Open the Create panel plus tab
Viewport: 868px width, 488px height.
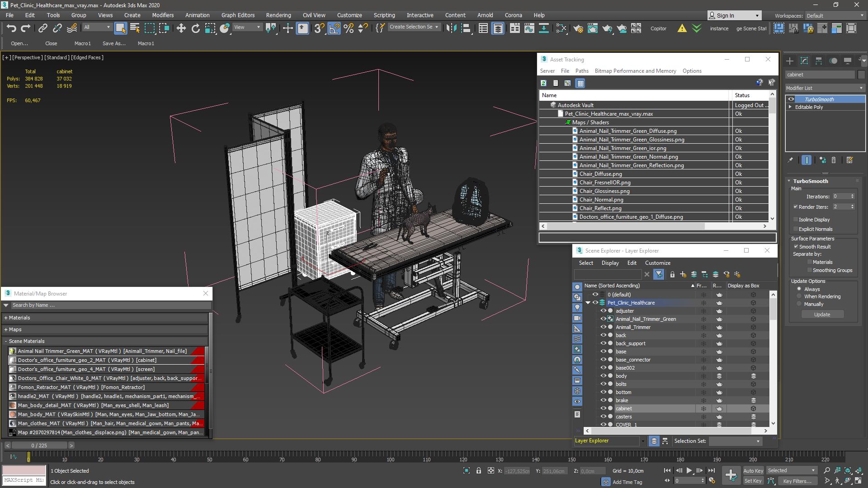click(x=790, y=61)
